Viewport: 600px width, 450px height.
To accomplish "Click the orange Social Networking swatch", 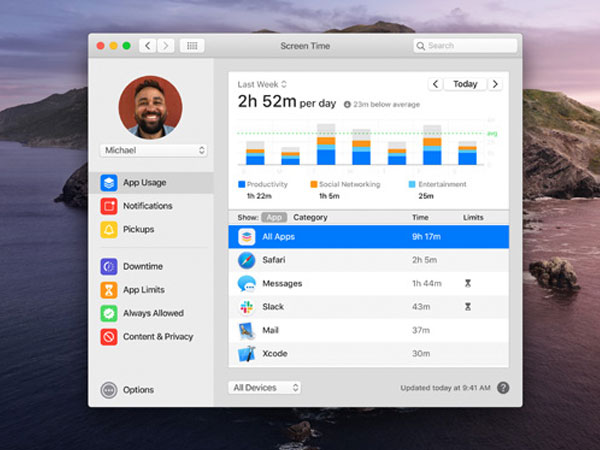I will pyautogui.click(x=314, y=184).
